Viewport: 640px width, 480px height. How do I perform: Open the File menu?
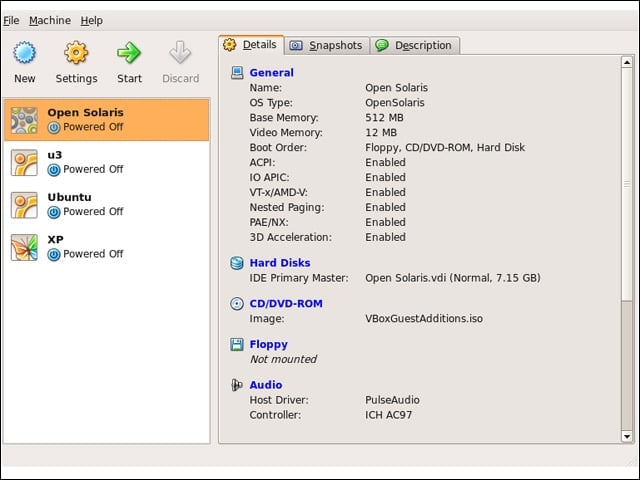coord(11,20)
